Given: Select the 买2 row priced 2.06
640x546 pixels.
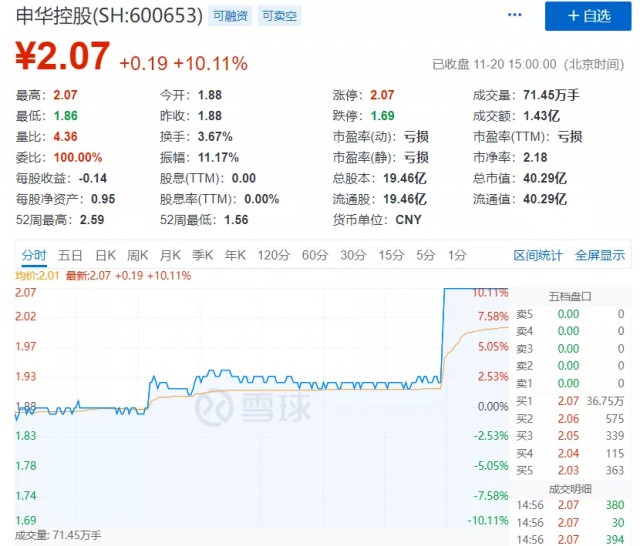Looking at the screenshot, I should [x=570, y=419].
